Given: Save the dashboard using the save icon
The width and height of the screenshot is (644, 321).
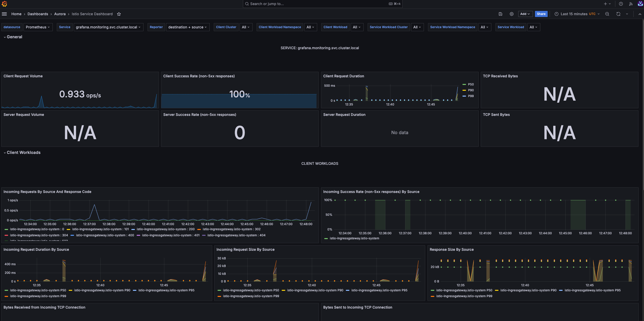Looking at the screenshot, I should pos(500,14).
